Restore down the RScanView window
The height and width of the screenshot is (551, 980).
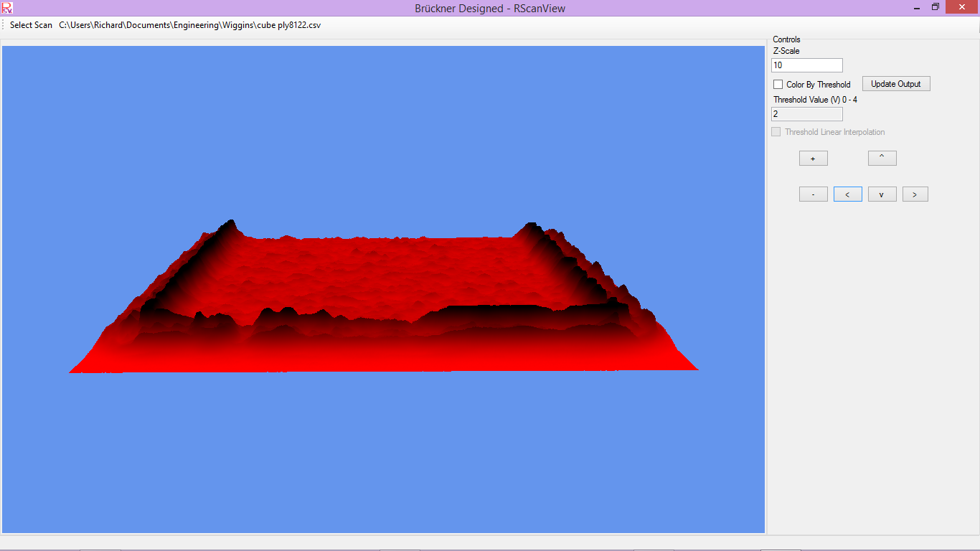point(936,7)
